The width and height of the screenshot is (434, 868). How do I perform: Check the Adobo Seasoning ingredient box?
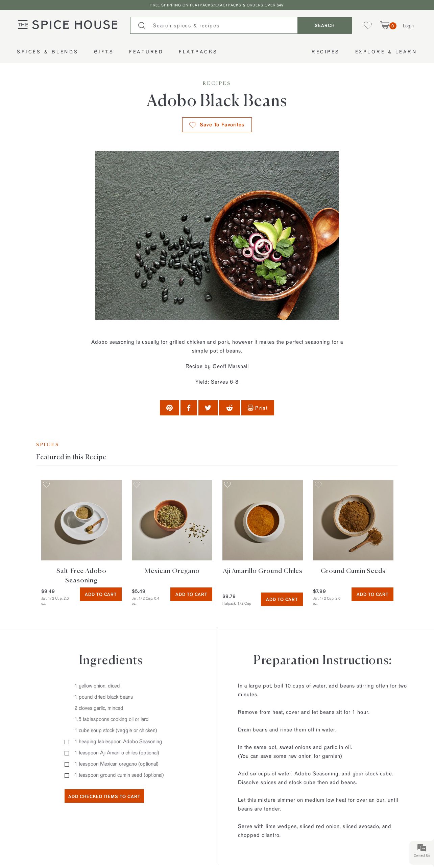pyautogui.click(x=67, y=742)
